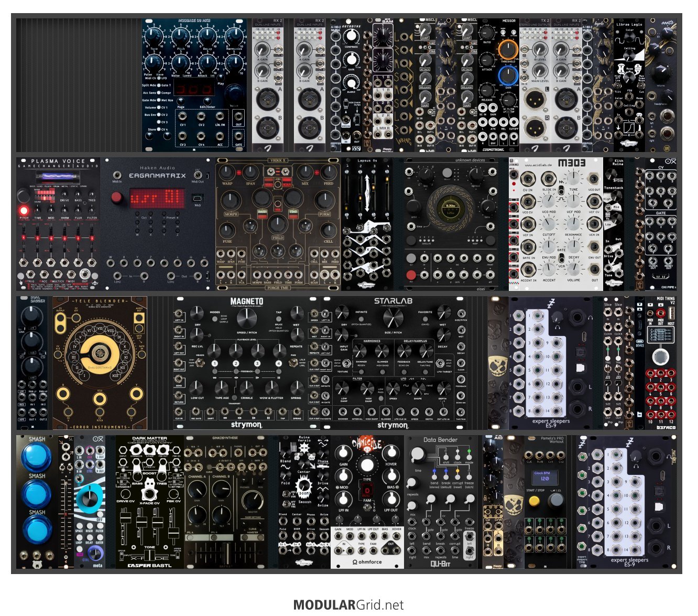Click the white knob on MIDI Thing V2

660,358
